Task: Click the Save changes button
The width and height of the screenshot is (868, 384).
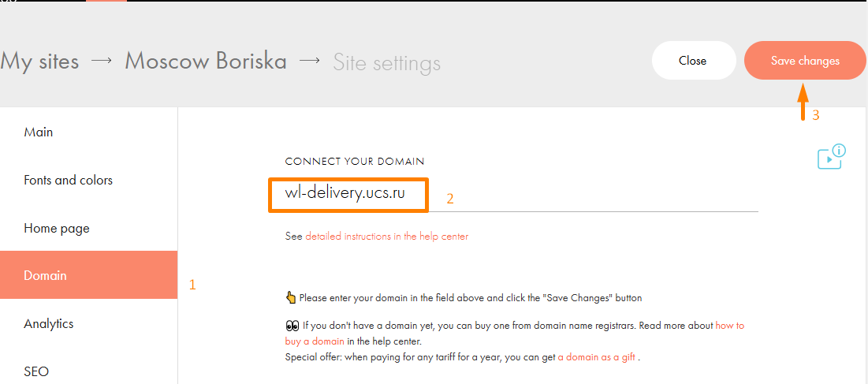Action: [805, 61]
